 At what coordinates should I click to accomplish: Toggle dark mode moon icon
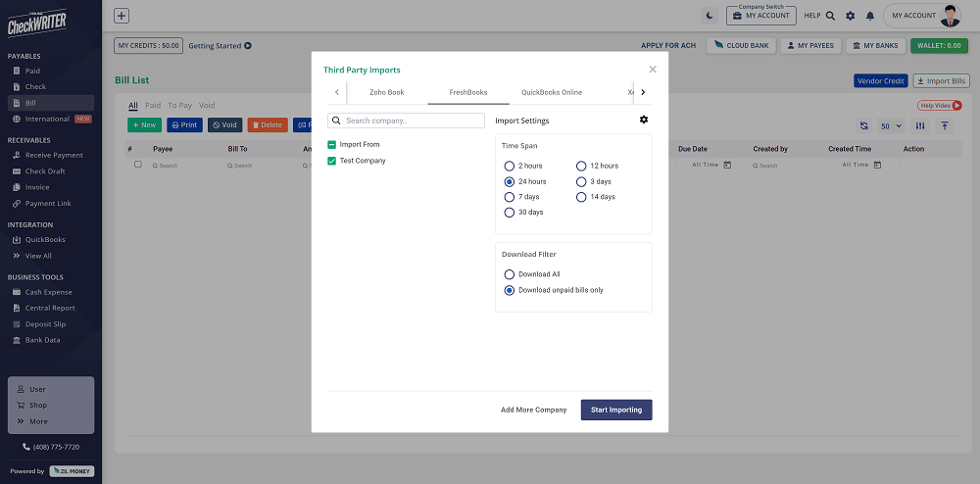[710, 16]
